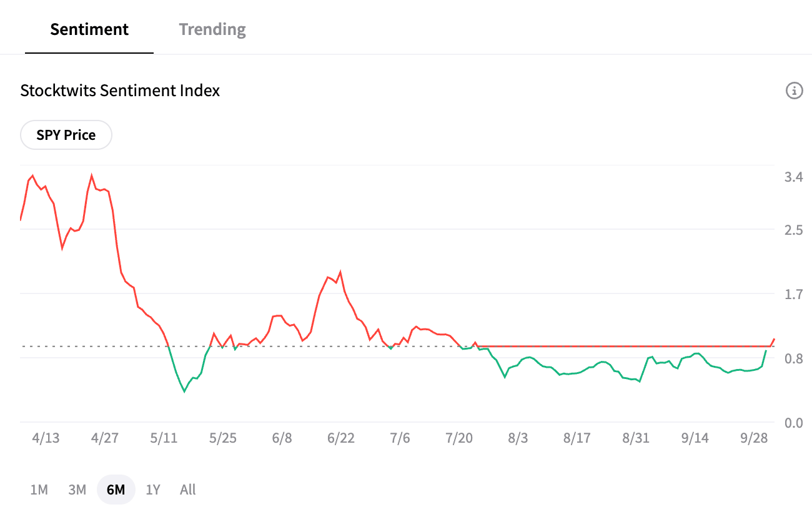Click the 4/13 date label on axis
This screenshot has width=812, height=512.
[x=46, y=438]
